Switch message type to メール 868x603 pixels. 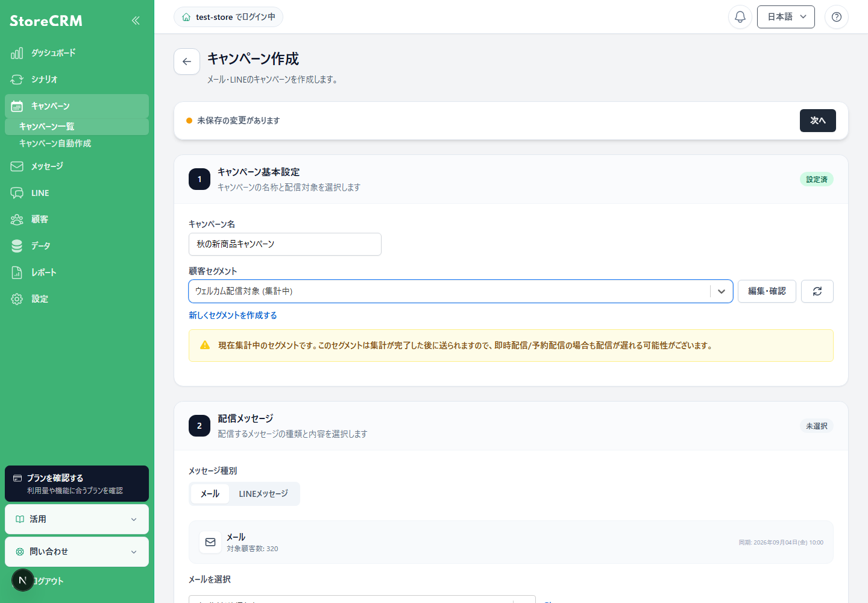[x=210, y=494]
